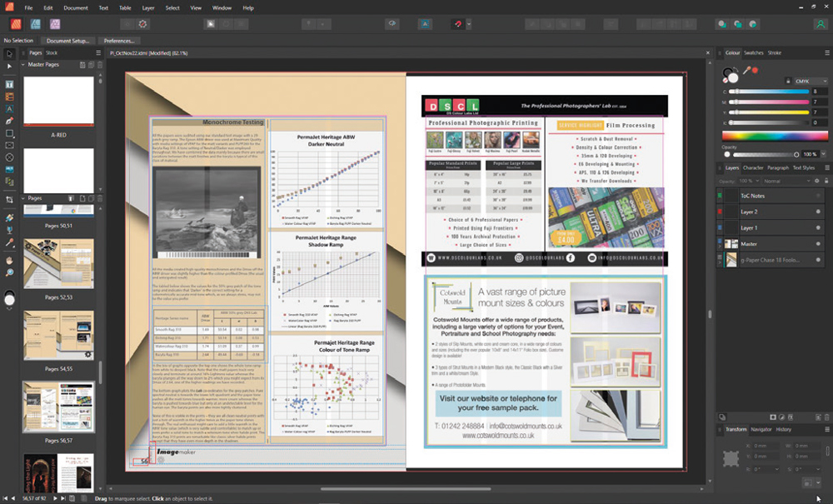Click the text baseline grid toolbar icon
Image resolution: width=833 pixels, height=504 pixels.
pyautogui.click(x=425, y=24)
